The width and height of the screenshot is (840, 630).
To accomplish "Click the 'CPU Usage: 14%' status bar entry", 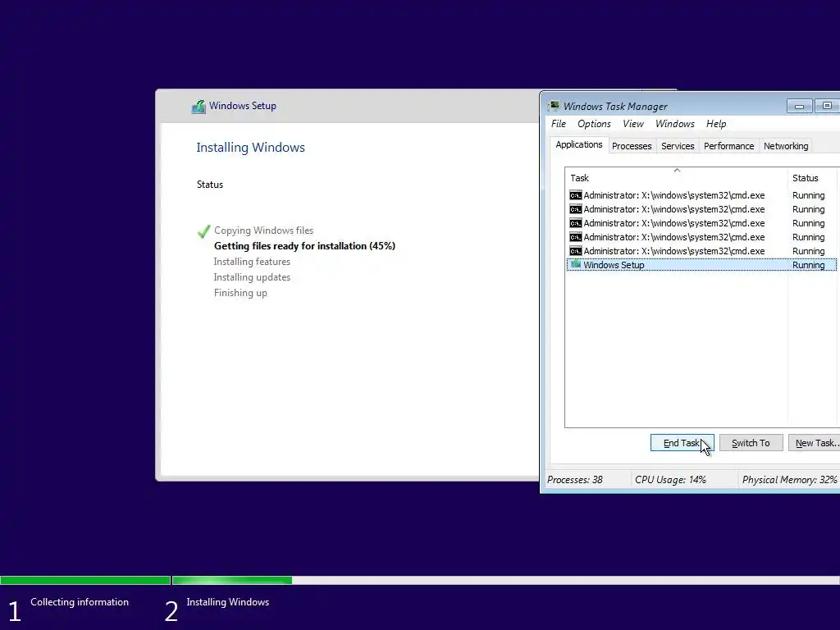I will (x=670, y=479).
